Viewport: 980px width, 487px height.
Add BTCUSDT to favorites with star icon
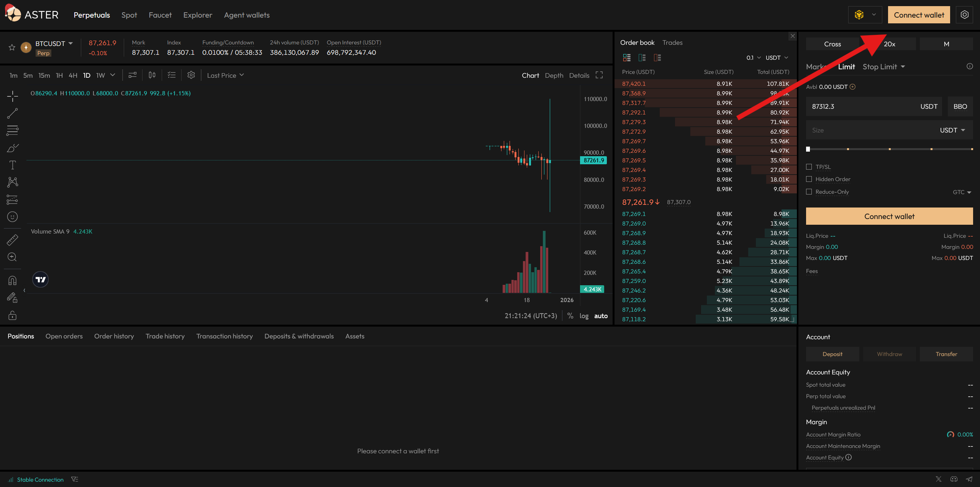(12, 47)
